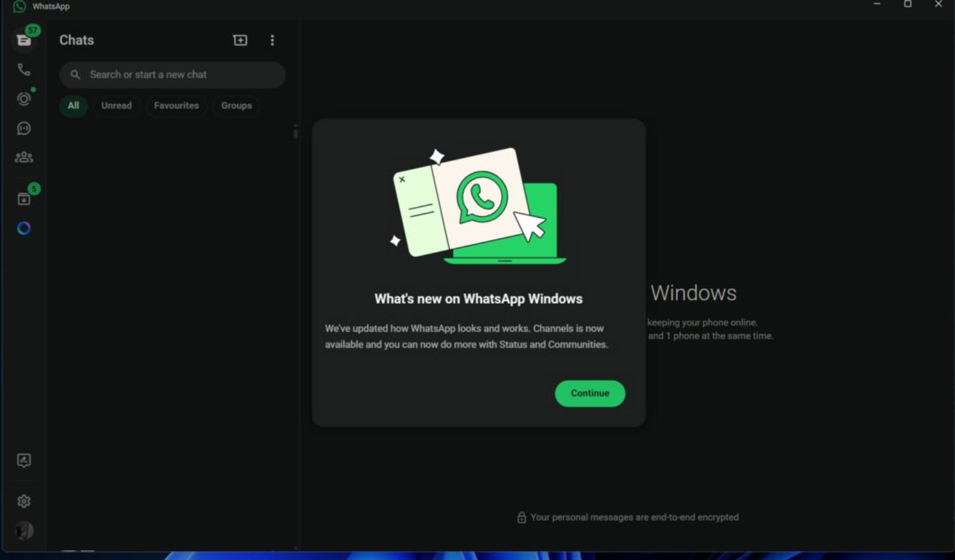Start a new chat with the plus icon

point(240,40)
